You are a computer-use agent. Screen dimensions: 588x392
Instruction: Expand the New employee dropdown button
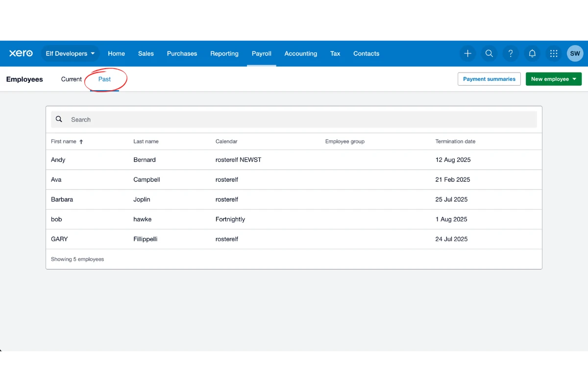(554, 79)
